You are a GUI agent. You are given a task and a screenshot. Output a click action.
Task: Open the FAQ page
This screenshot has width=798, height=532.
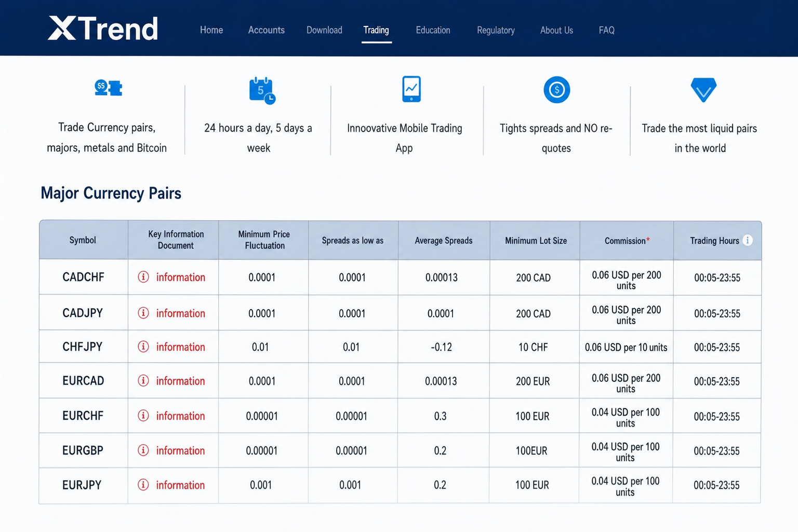(x=606, y=30)
